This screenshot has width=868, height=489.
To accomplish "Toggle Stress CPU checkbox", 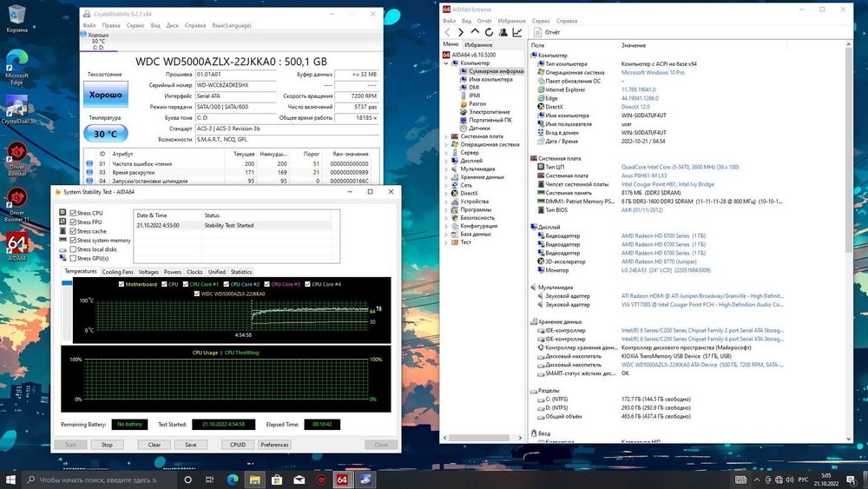I will (73, 213).
